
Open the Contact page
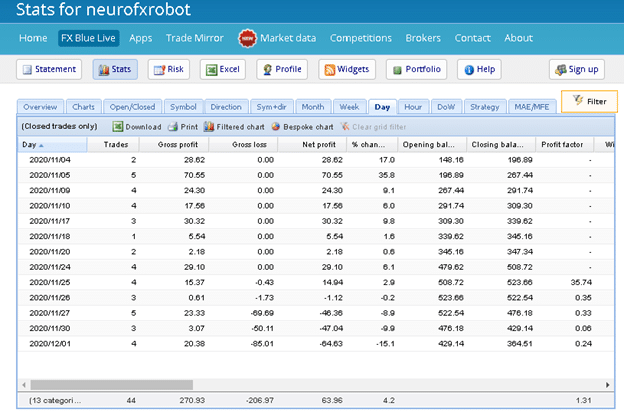click(472, 38)
